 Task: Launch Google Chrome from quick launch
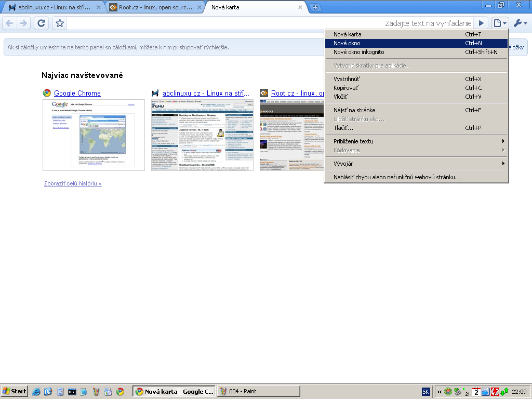click(x=120, y=392)
